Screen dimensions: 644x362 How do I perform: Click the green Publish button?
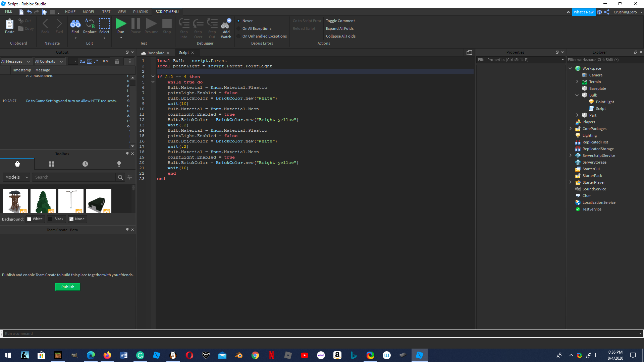[68, 287]
